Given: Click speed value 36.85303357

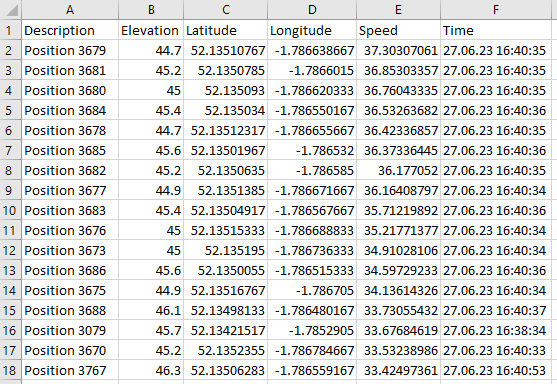Looking at the screenshot, I should coord(399,70).
